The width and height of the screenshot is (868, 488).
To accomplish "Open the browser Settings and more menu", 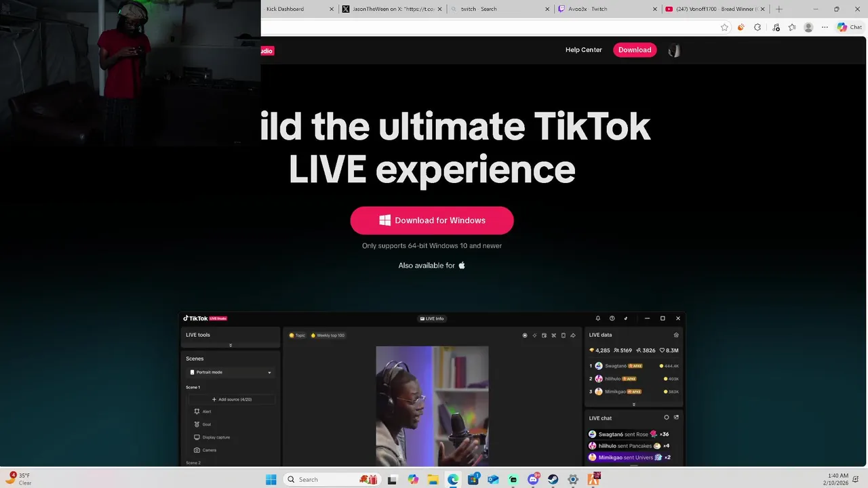I will (825, 27).
